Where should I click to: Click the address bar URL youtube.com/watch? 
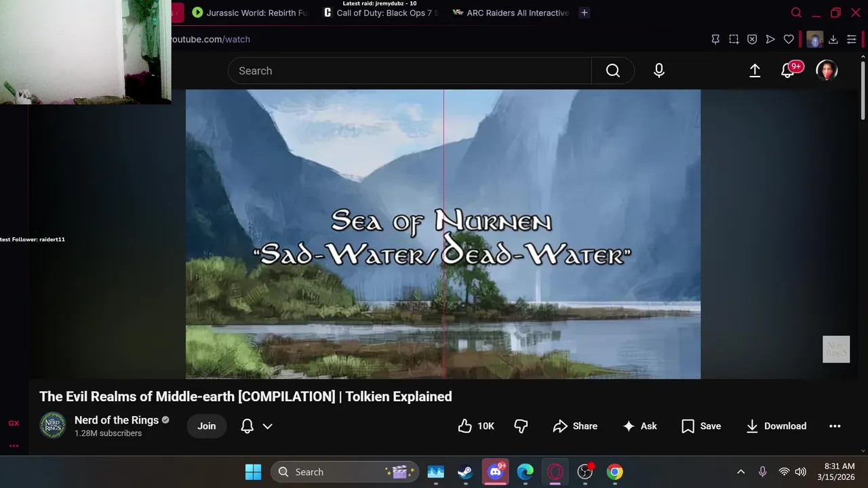click(210, 39)
